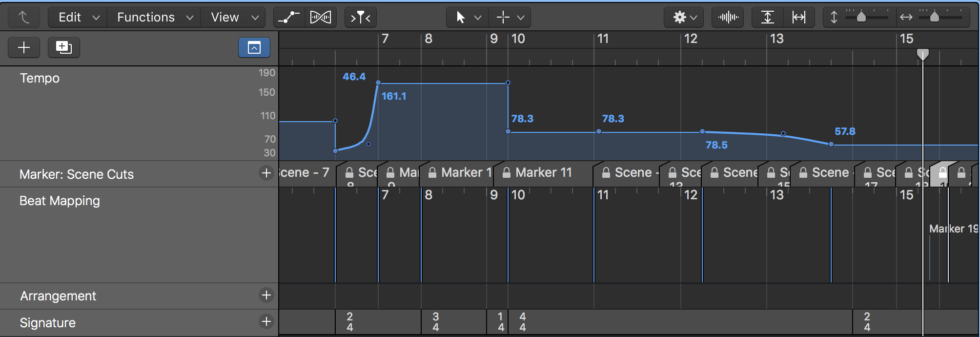Open the pointer tool menu
This screenshot has width=980, height=337.
[468, 18]
